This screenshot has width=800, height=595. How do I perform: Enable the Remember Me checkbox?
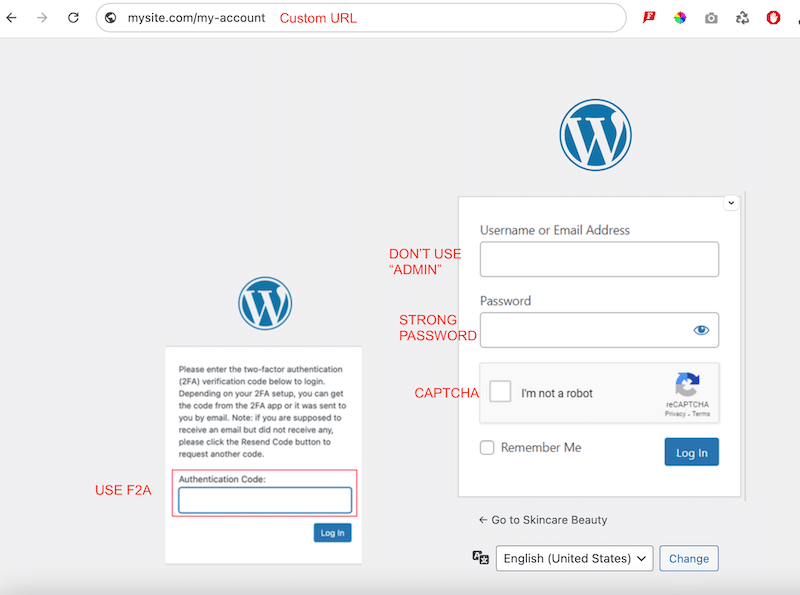[x=487, y=448]
